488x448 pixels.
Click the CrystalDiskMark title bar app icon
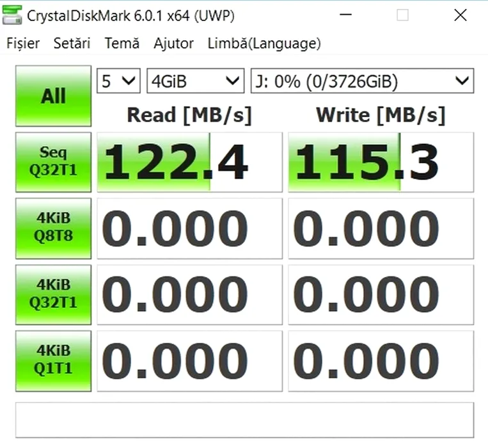13,15
